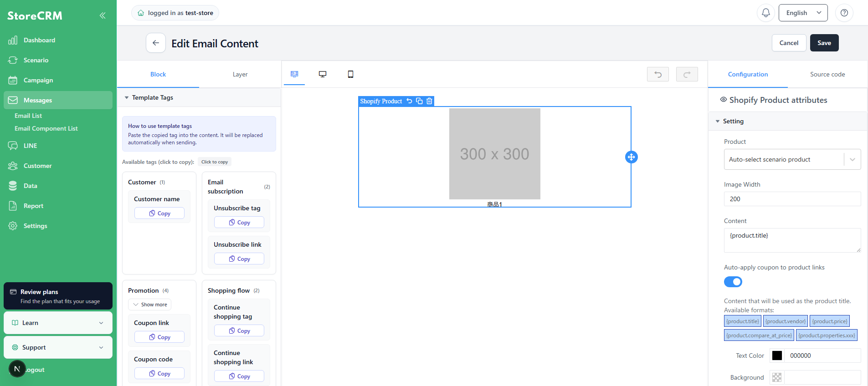This screenshot has height=386, width=868.
Task: Open the Scenario section
Action: [58, 60]
